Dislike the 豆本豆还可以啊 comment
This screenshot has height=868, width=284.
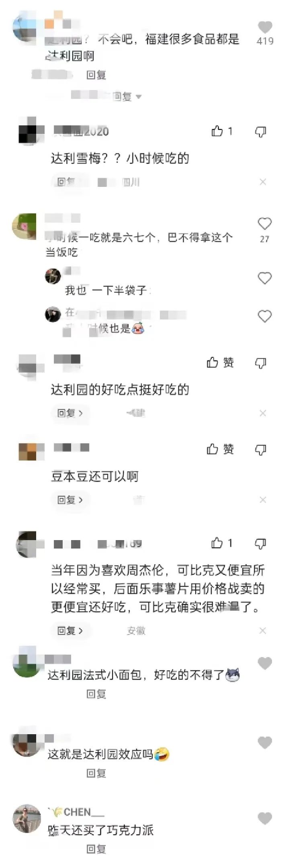[x=261, y=450]
